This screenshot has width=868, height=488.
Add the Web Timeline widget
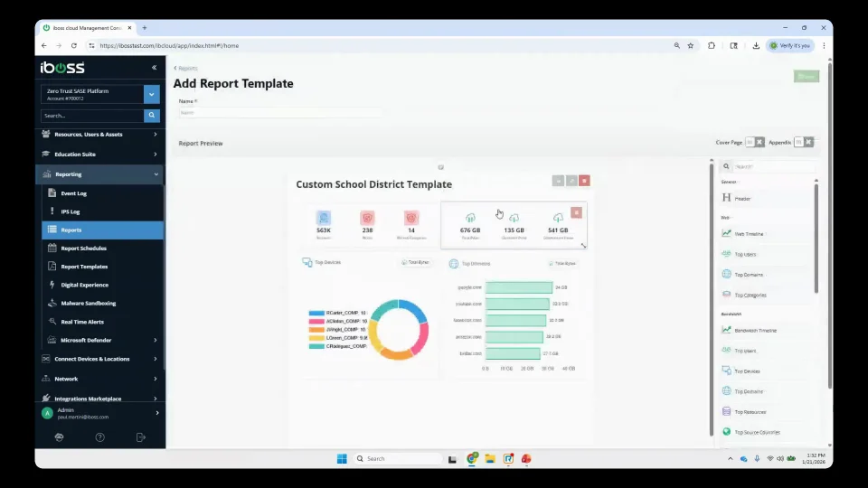click(x=749, y=234)
